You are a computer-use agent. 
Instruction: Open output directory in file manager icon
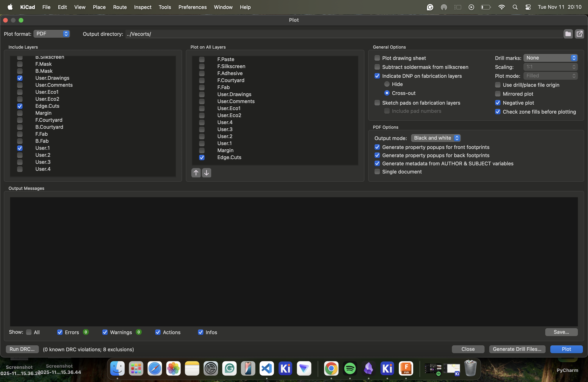coord(579,34)
